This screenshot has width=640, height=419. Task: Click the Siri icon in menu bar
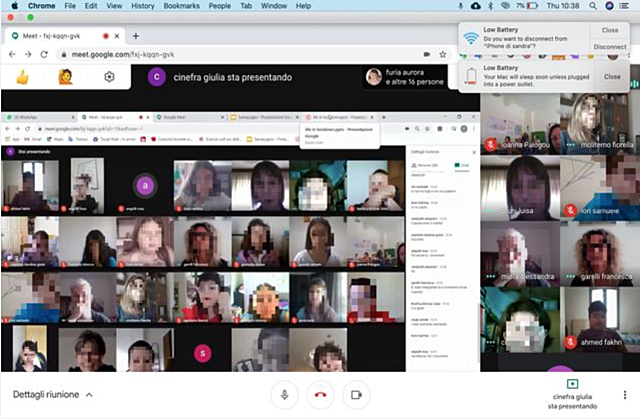[x=609, y=6]
